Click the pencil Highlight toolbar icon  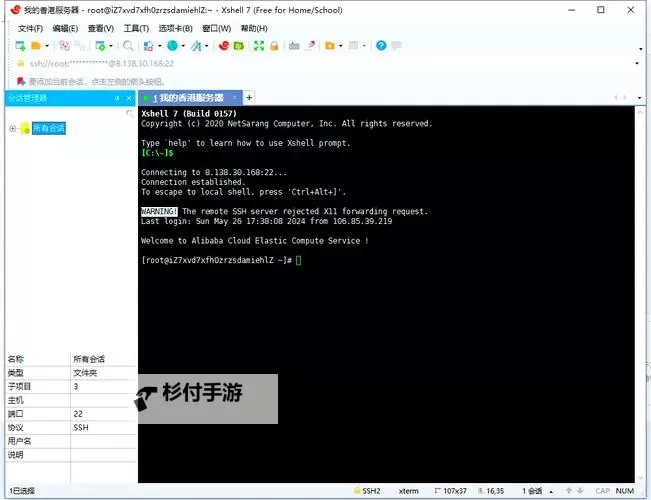310,46
